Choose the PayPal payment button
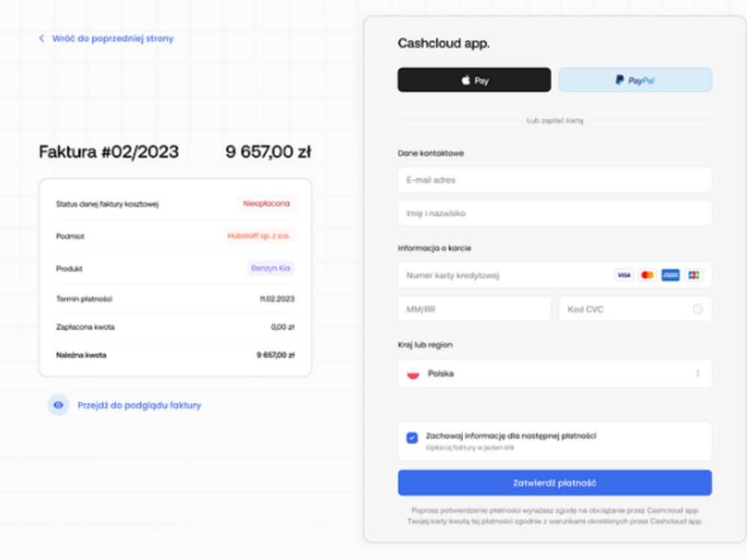Screen dimensions: 747x560 point(635,80)
